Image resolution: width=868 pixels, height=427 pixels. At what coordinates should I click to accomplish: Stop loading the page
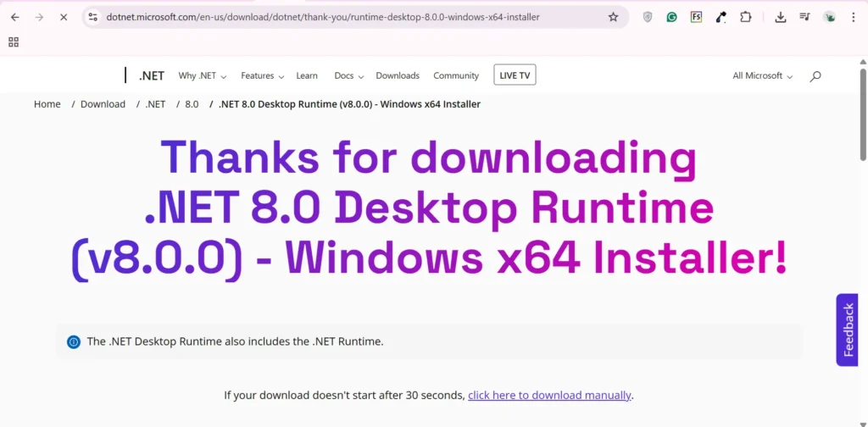63,17
